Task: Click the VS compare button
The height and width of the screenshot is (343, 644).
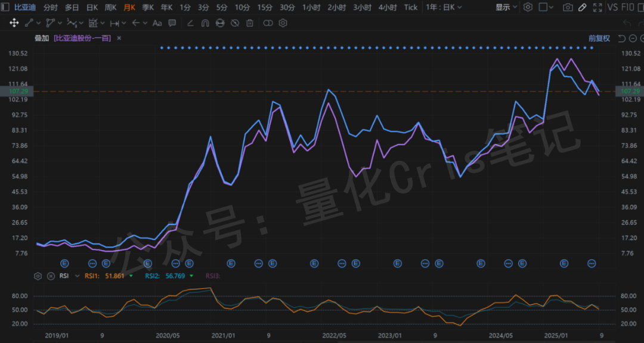Action: 612,7
